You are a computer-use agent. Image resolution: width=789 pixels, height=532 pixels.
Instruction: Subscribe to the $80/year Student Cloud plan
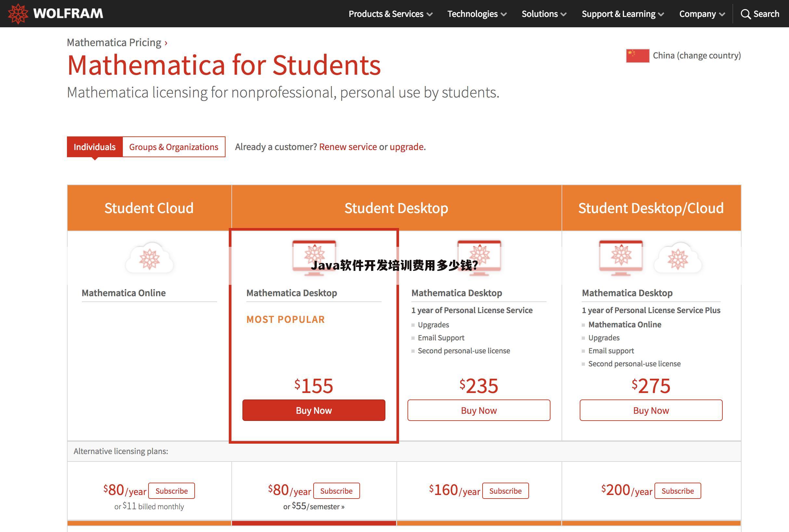point(172,491)
